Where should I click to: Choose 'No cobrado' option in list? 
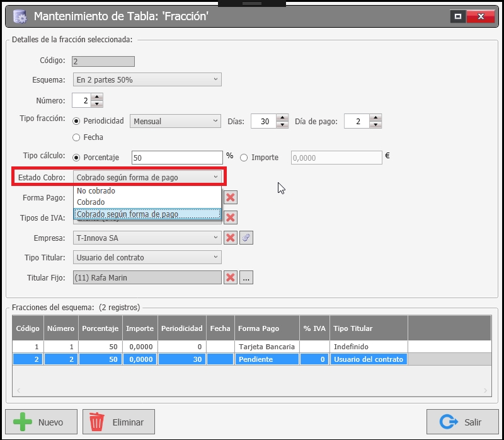click(147, 191)
